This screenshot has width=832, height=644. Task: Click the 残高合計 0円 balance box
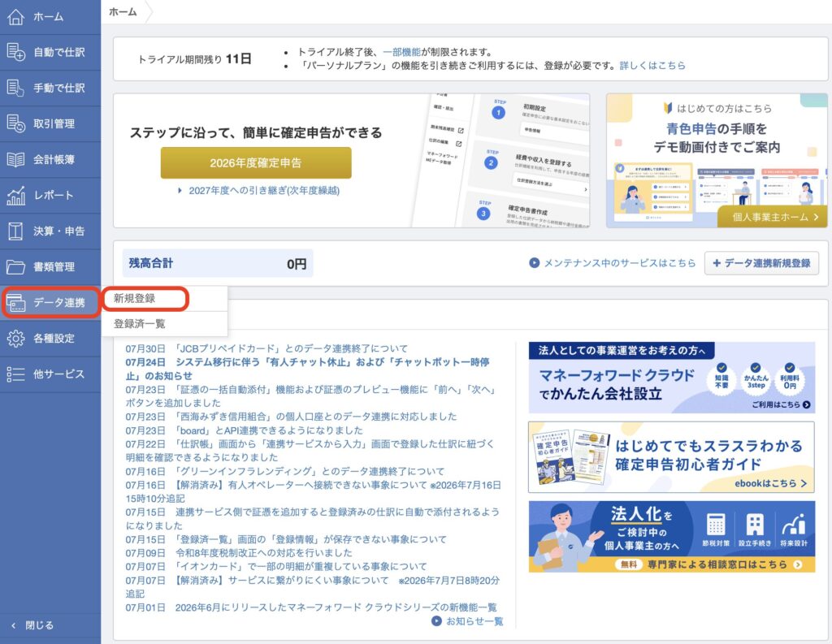pos(218,263)
